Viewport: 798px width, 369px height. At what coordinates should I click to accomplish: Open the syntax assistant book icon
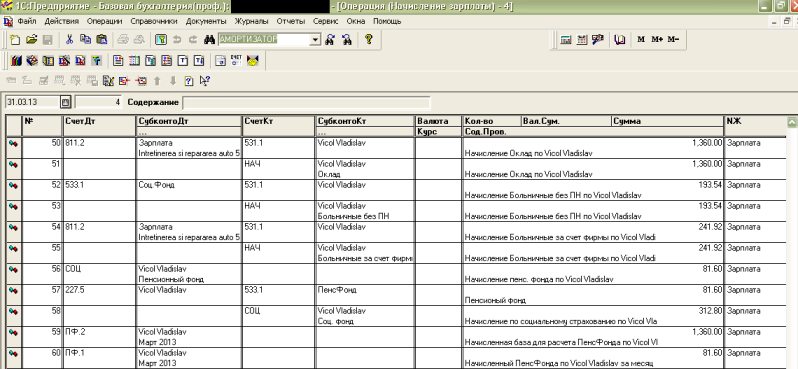(619, 39)
